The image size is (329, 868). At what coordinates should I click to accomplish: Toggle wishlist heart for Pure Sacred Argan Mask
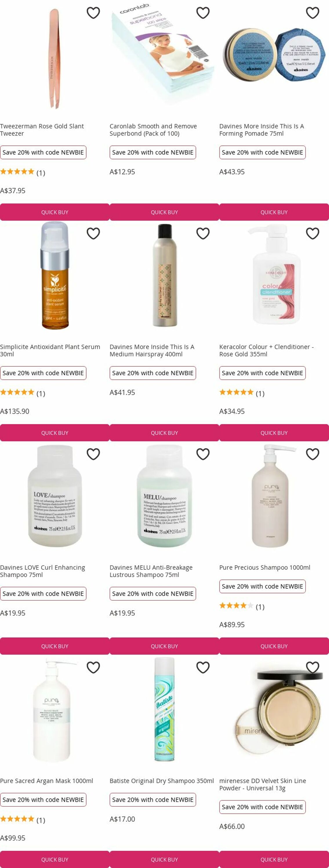click(x=93, y=667)
